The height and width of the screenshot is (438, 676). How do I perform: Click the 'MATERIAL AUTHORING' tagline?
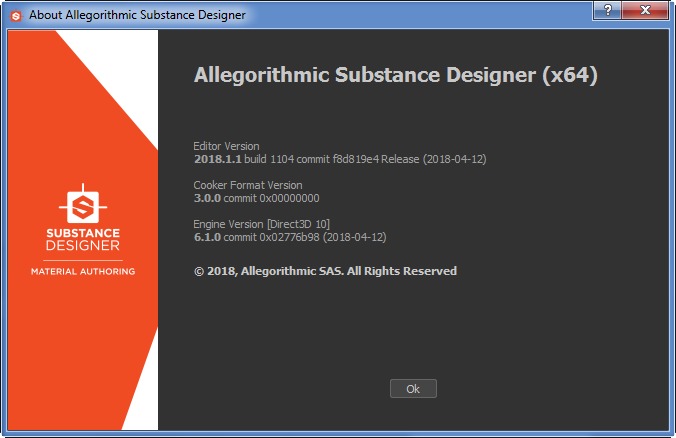point(83,272)
